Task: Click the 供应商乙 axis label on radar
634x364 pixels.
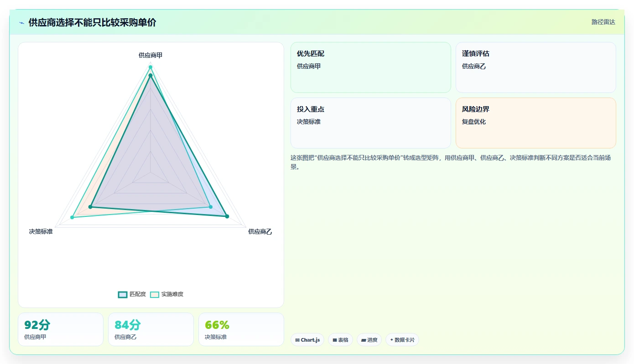Action: 260,231
